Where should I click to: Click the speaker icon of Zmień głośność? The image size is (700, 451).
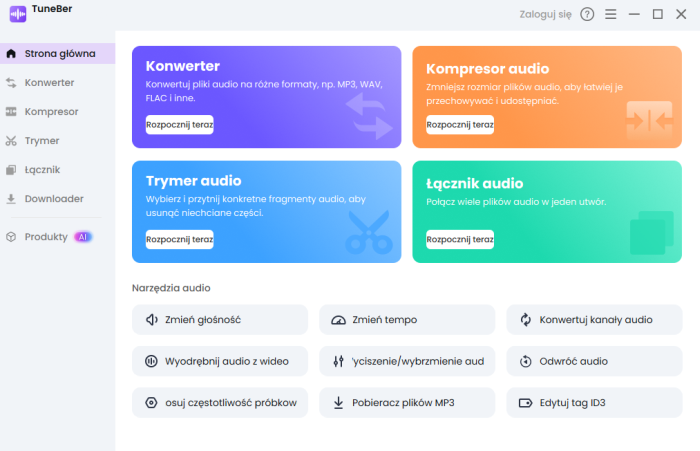152,320
